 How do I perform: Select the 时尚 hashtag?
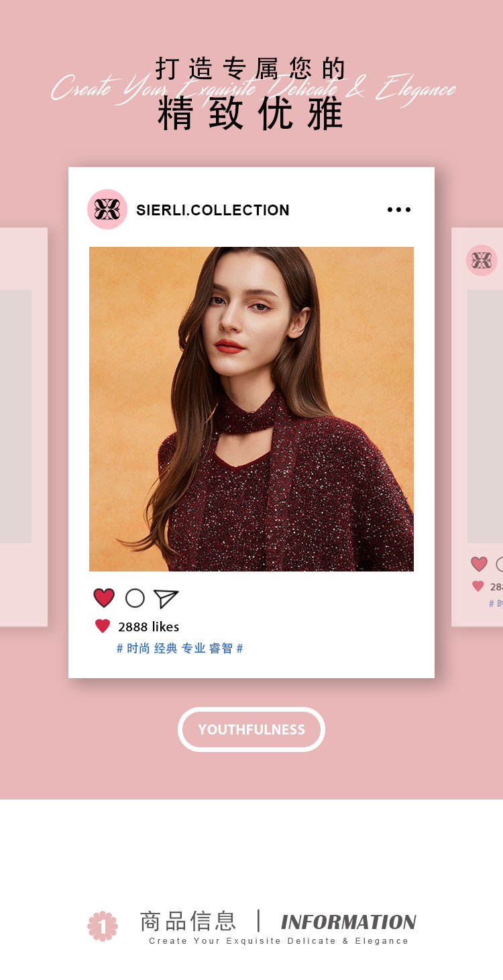[x=138, y=648]
